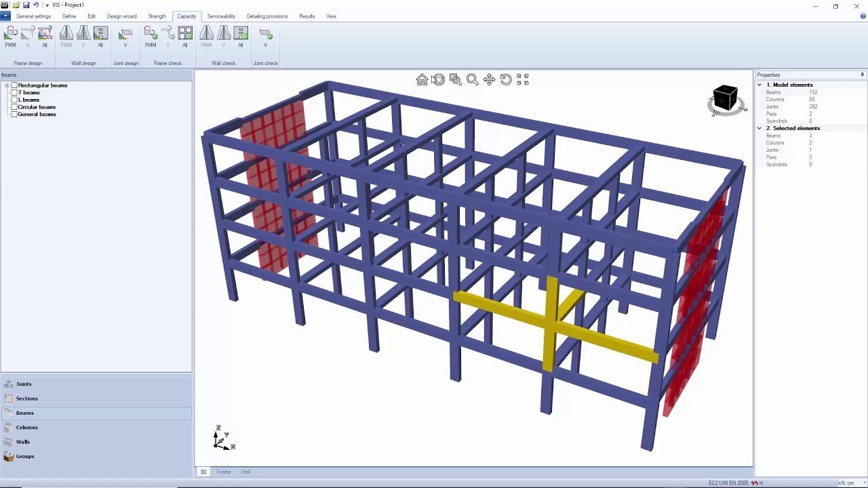Screen dimensions: 868x488
Task: Open quick access toolbar customize arrow
Action: pyautogui.click(x=47, y=5)
